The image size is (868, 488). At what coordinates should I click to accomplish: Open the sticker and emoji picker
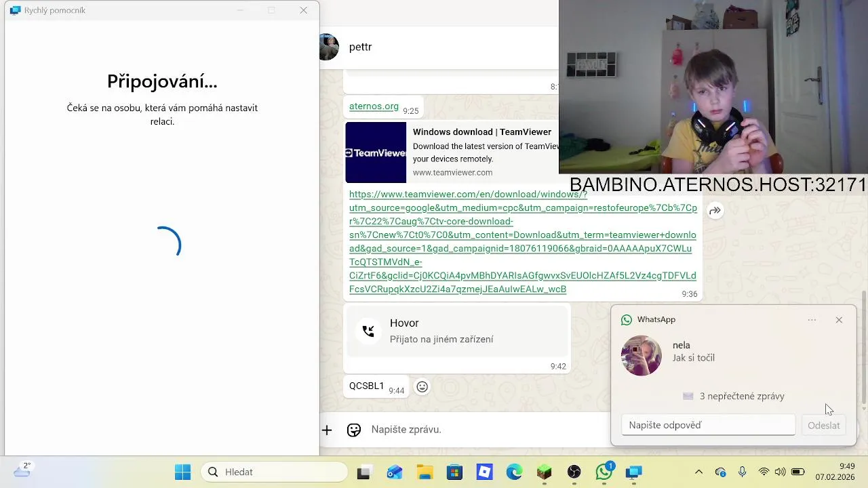[354, 430]
